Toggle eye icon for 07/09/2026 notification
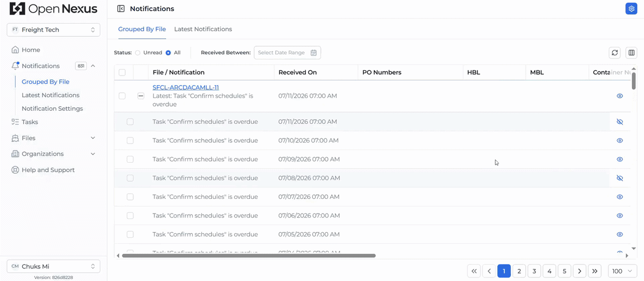Image resolution: width=644 pixels, height=281 pixels. pyautogui.click(x=620, y=159)
